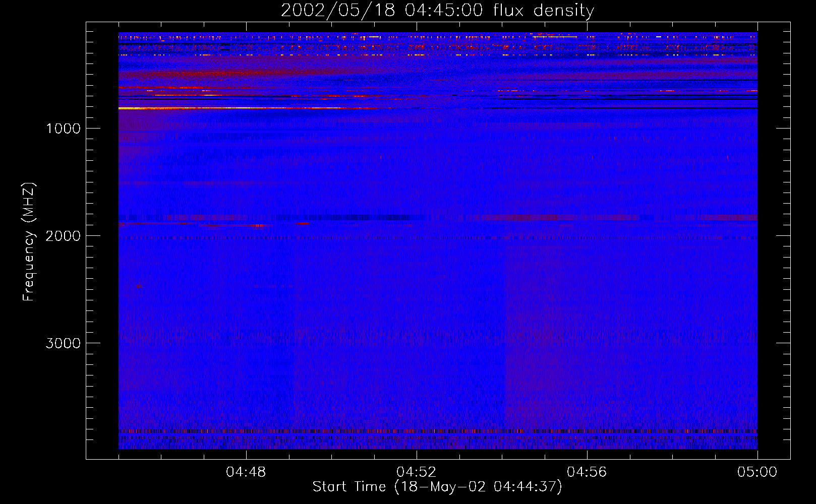Click the '04:52' time axis label
This screenshot has width=816, height=504.
pos(416,472)
